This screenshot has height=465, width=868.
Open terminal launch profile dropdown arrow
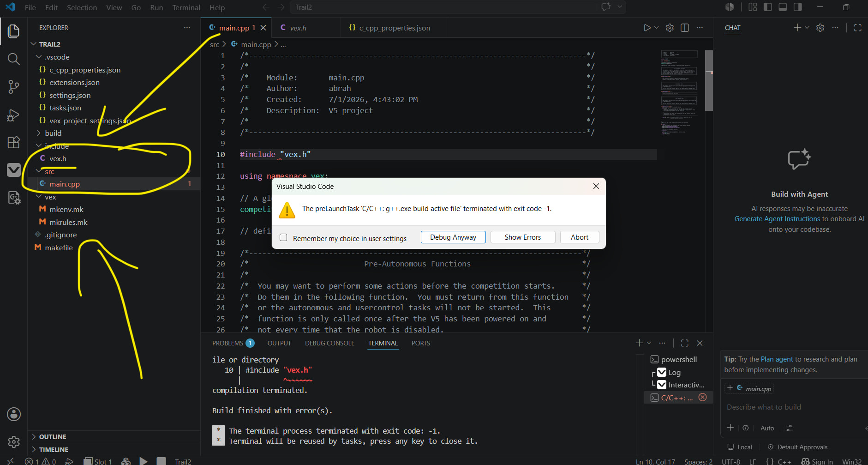coord(649,343)
